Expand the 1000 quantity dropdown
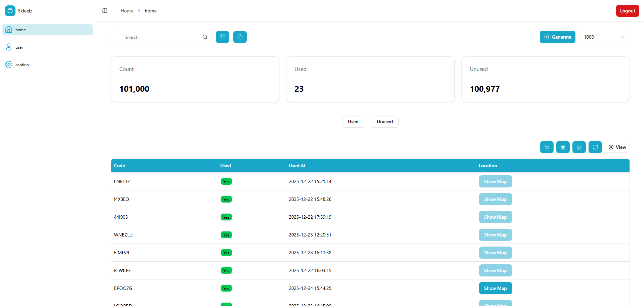The height and width of the screenshot is (306, 644). coord(604,37)
